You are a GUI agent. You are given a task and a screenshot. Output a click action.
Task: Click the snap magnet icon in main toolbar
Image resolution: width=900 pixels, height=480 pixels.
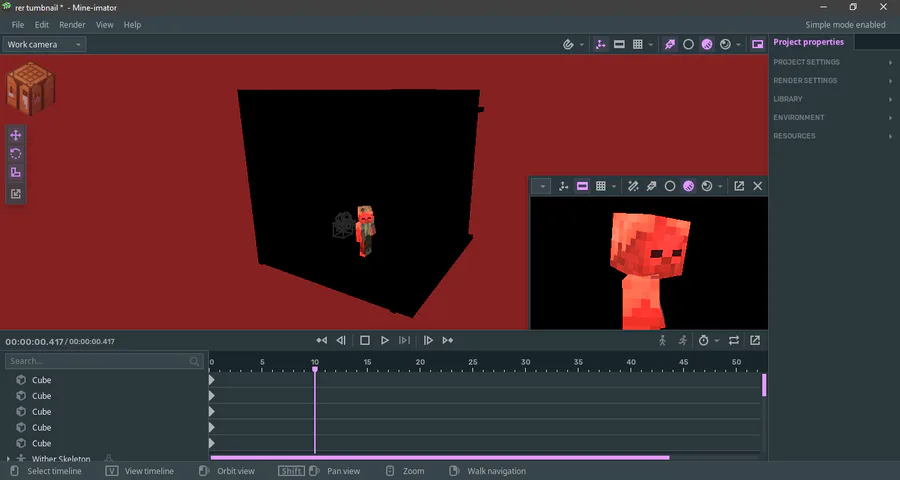click(568, 44)
